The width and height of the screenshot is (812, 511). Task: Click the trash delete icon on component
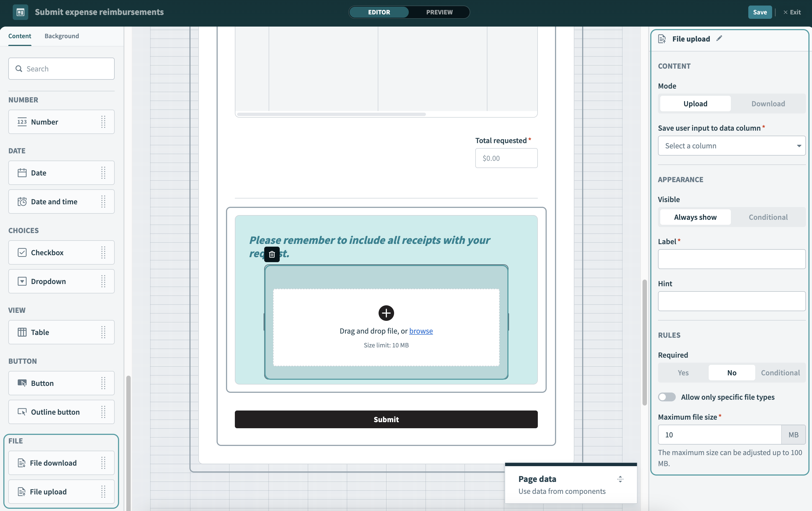[272, 254]
